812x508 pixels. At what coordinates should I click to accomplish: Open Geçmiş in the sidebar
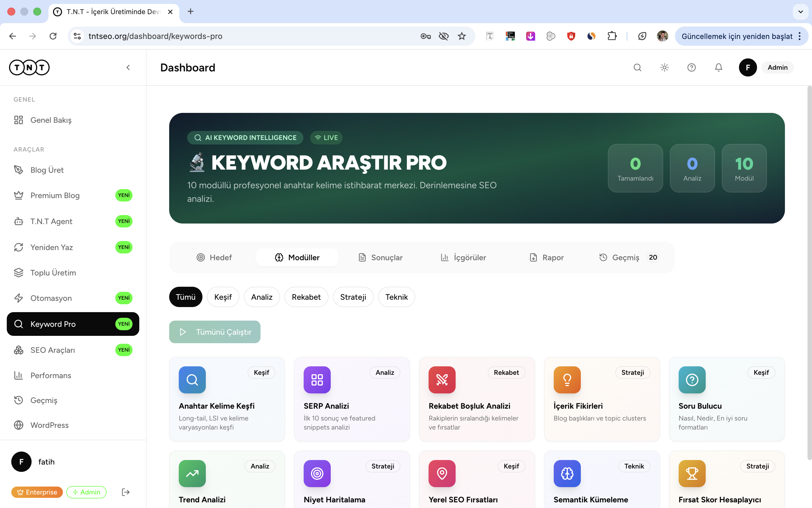73,400
